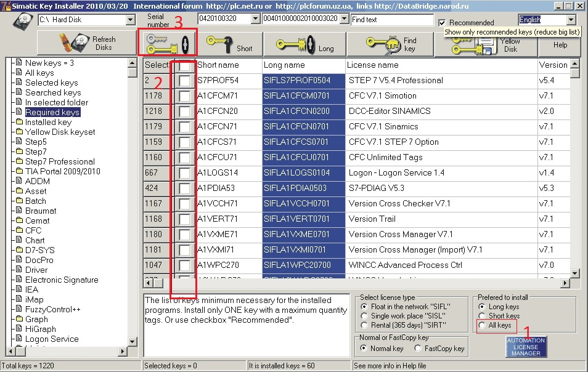Click key table scroll down arrow

tap(575, 273)
